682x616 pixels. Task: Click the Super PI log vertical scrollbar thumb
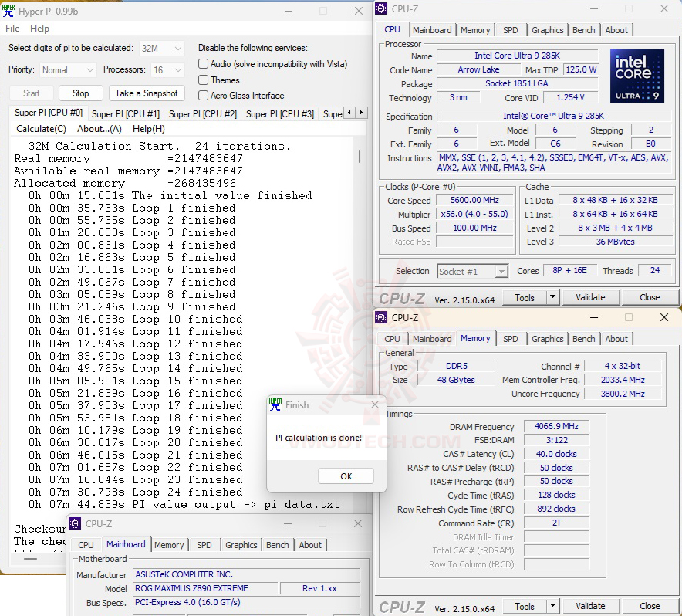360,157
